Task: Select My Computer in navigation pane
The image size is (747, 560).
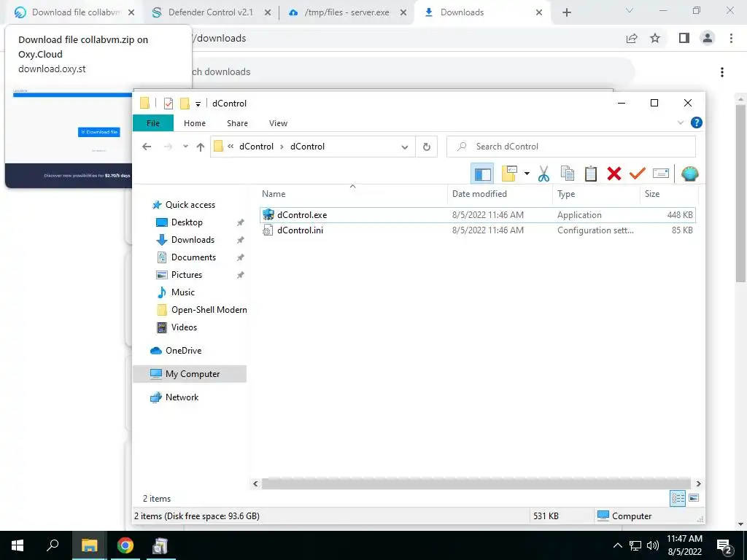Action: point(190,374)
